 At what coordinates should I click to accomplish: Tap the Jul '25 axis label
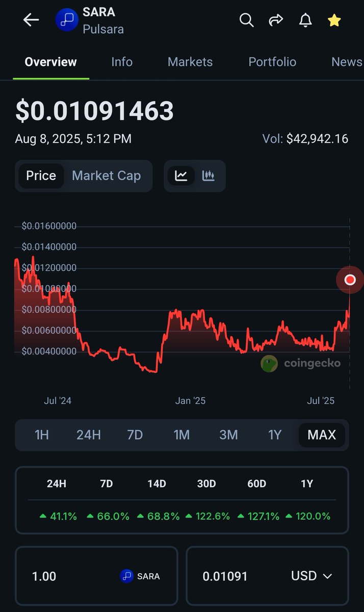click(x=321, y=401)
